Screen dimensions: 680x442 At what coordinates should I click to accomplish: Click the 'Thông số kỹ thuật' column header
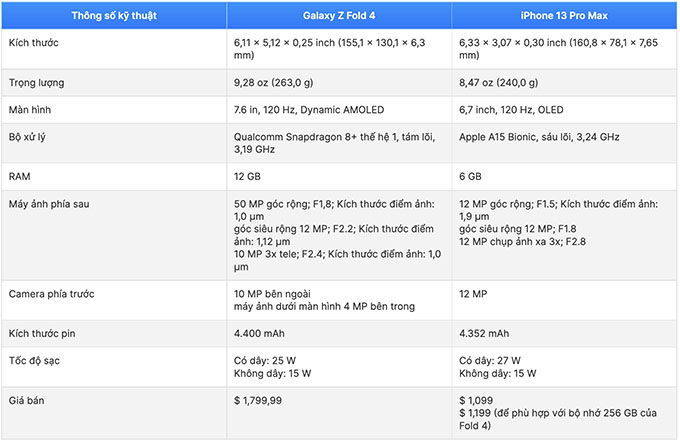(114, 16)
